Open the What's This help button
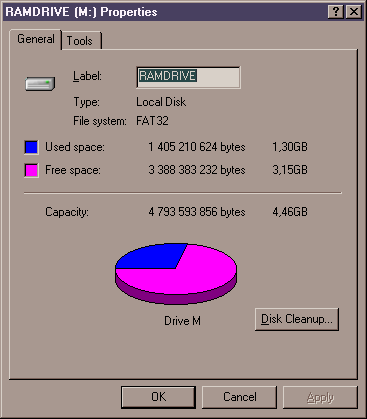The image size is (367, 419). [x=336, y=12]
